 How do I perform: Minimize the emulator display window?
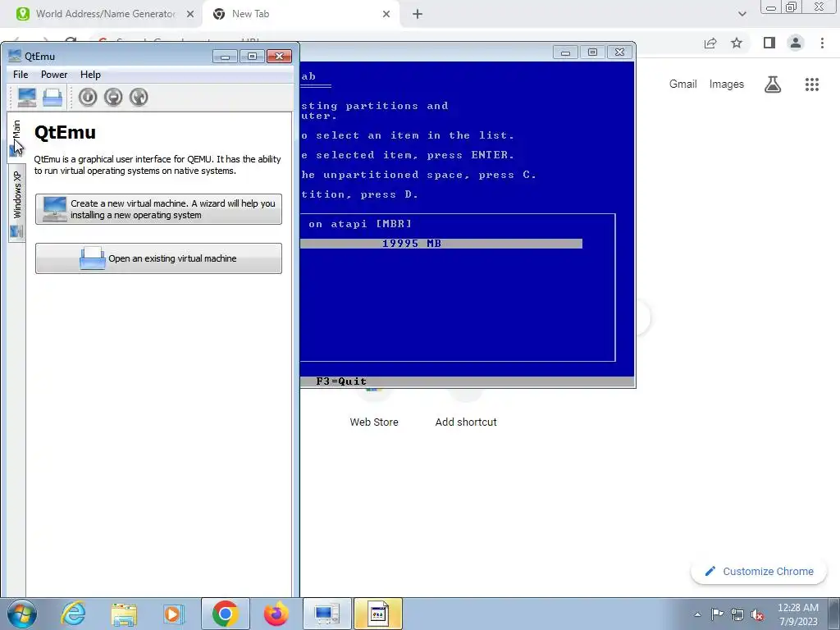[565, 52]
